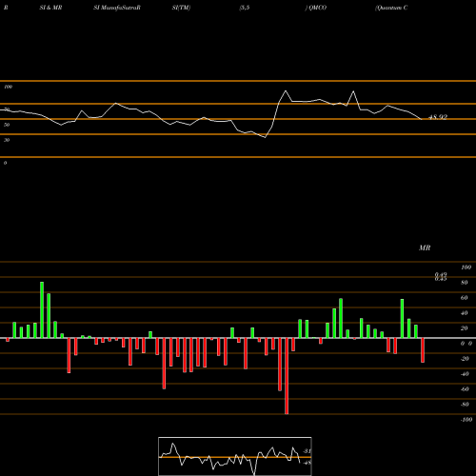Click the MR axis label -100
This screenshot has width=476, height=476.
tap(466, 420)
